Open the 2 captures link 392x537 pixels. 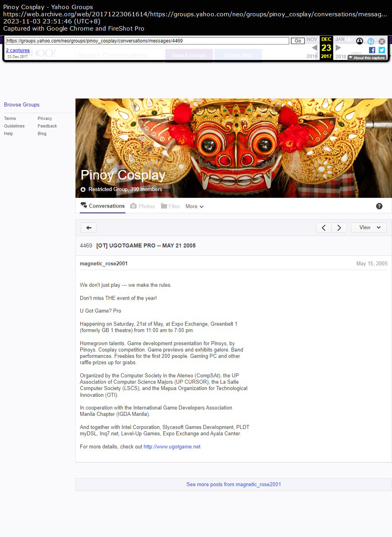point(18,50)
